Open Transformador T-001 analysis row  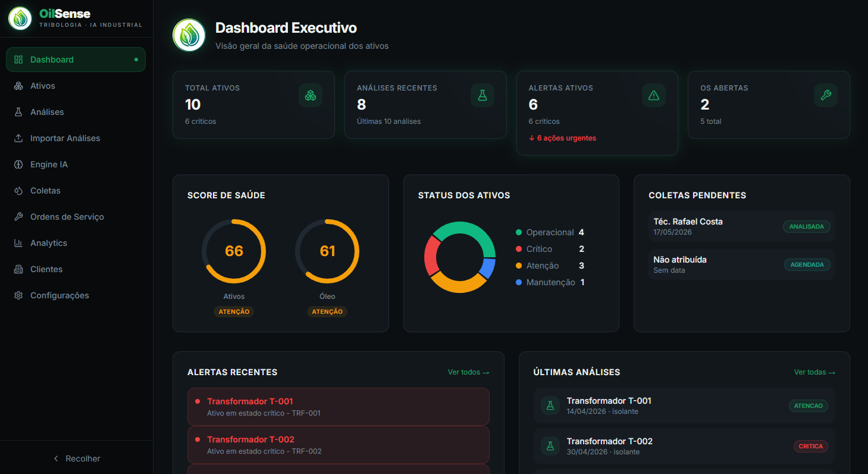tap(684, 406)
